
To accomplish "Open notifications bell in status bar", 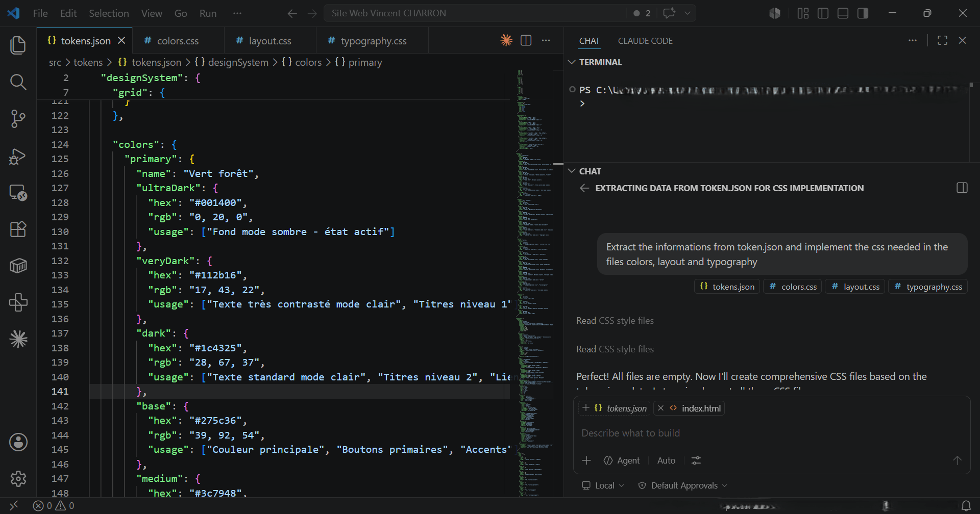I will coord(966,506).
